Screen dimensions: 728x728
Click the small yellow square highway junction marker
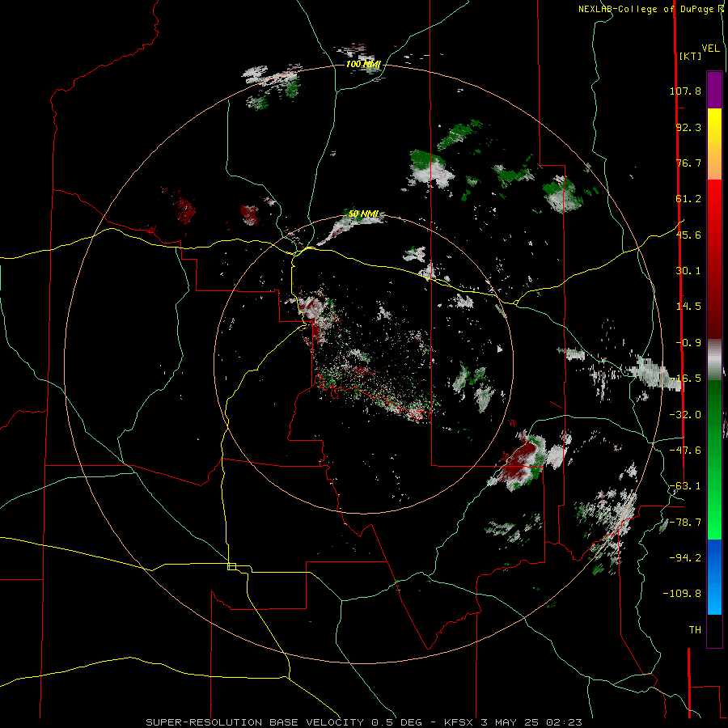(231, 566)
